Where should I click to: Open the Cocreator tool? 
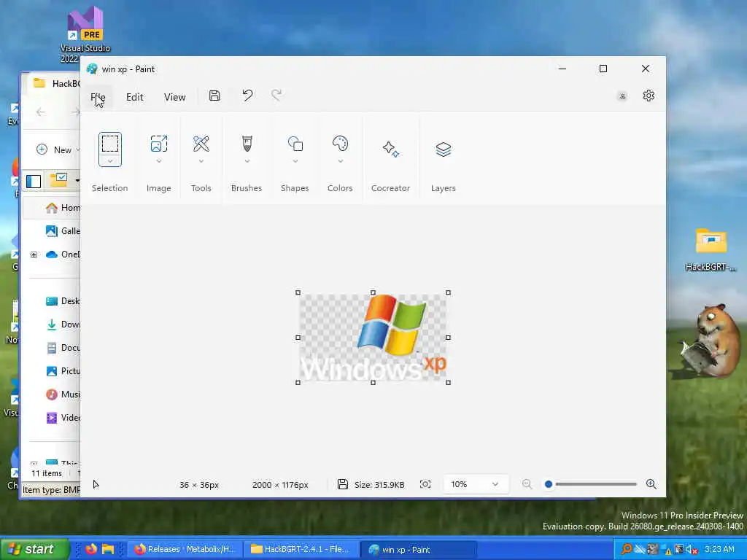point(391,149)
